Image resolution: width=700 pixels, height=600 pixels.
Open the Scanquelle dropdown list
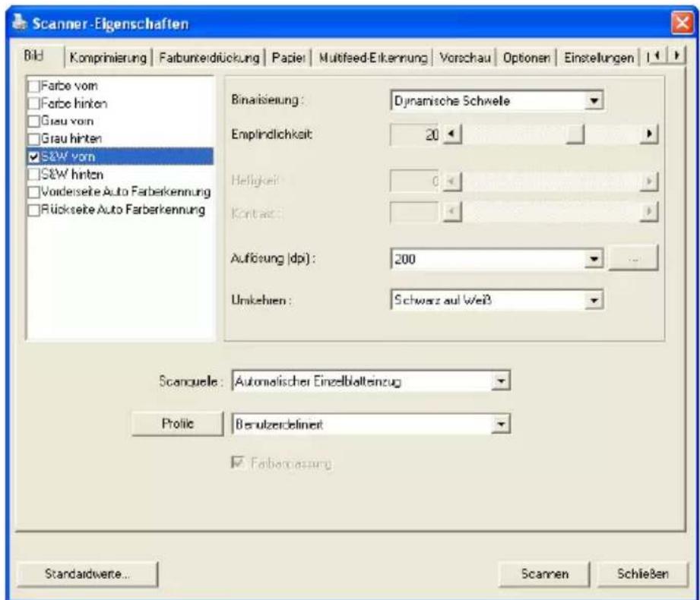(500, 381)
